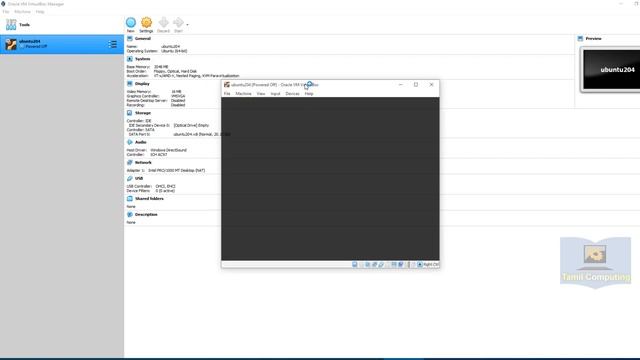Click the black VM display area

[x=330, y=178]
